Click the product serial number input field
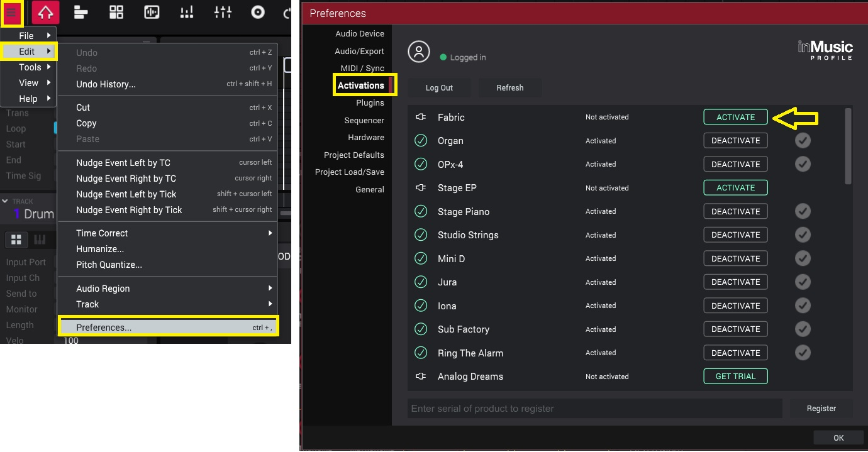This screenshot has height=452, width=868. [x=594, y=408]
